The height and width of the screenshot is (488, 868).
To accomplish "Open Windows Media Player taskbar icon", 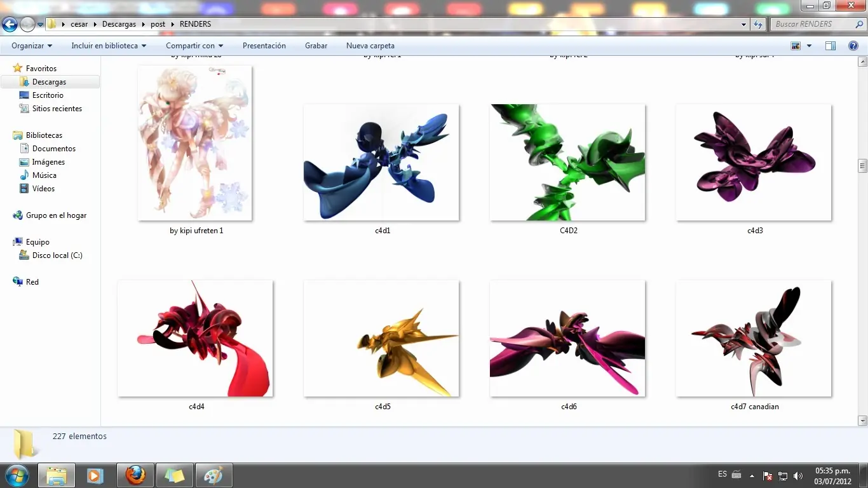I will tap(95, 475).
